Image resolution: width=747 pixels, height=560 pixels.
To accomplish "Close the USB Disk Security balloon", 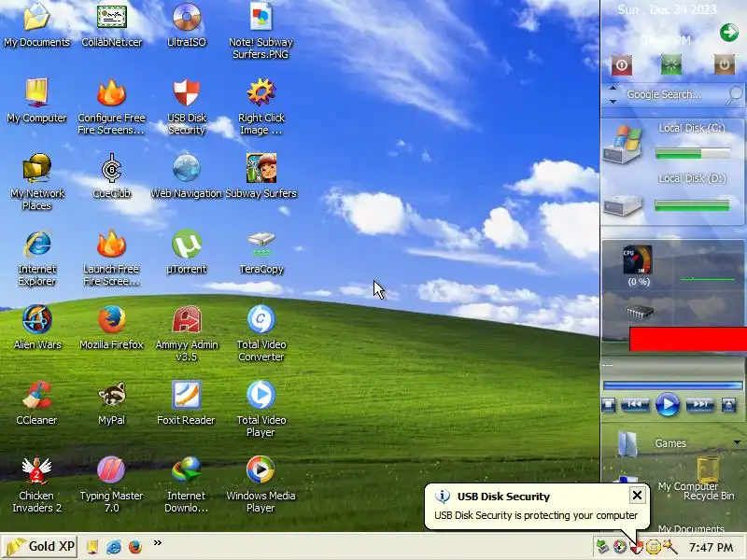I will pyautogui.click(x=637, y=496).
